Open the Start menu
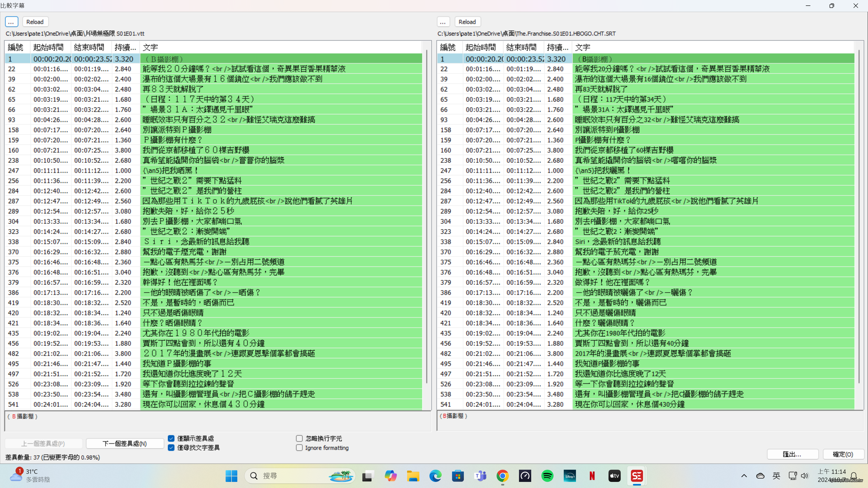The height and width of the screenshot is (488, 868). tap(231, 476)
